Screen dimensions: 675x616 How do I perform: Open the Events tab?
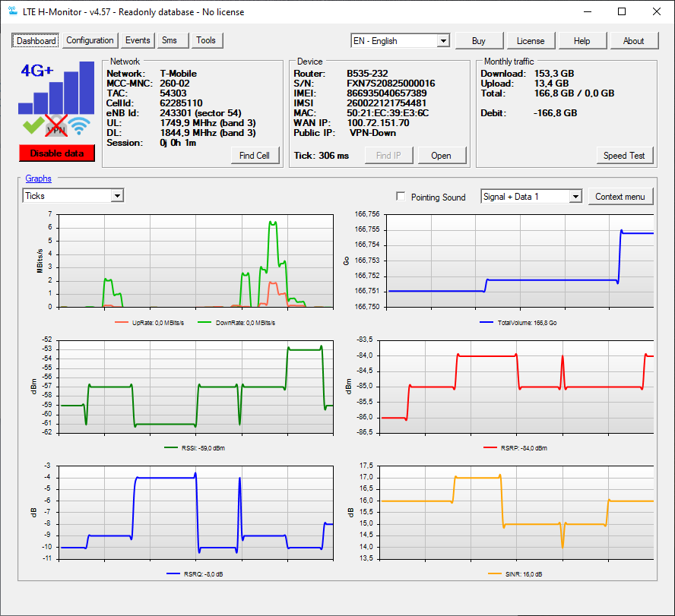(x=138, y=40)
